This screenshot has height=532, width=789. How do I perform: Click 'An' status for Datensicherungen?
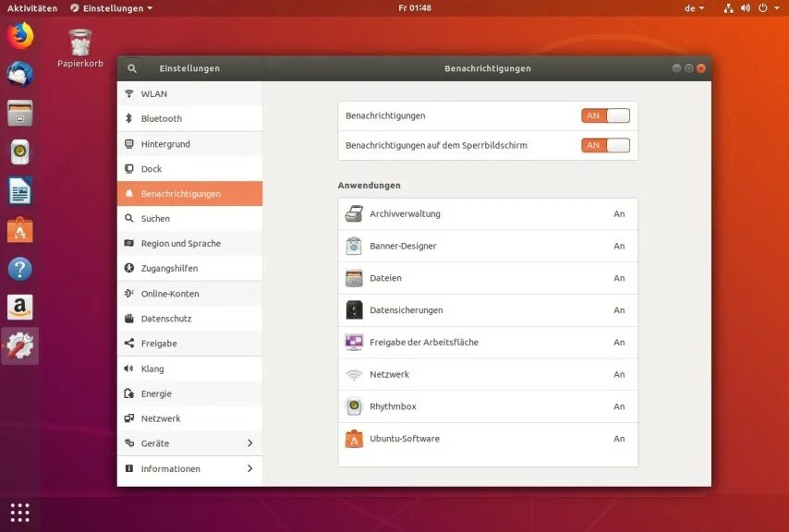pyautogui.click(x=619, y=310)
